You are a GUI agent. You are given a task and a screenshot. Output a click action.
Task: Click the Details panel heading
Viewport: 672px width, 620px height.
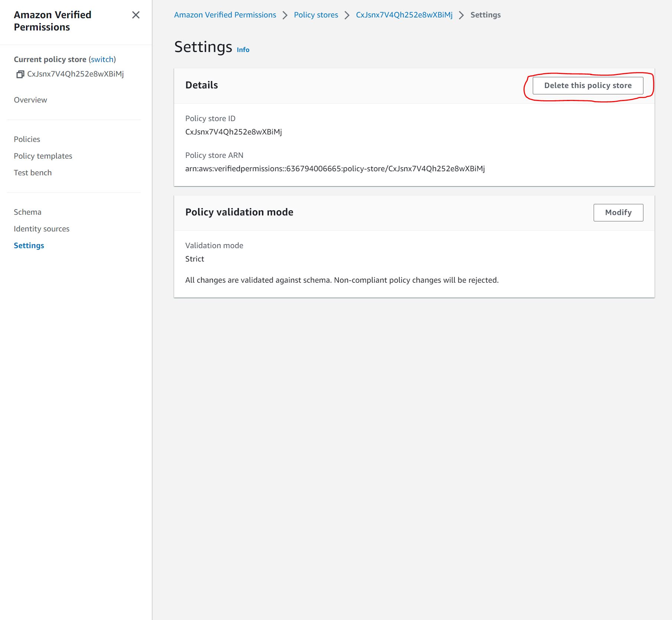pos(202,85)
